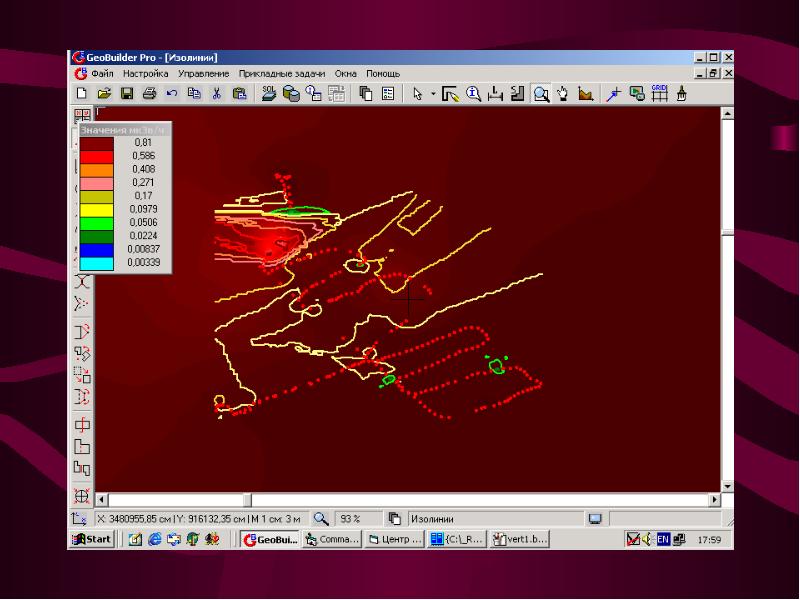This screenshot has width=800, height=600.
Task: Toggle the GRID display icon
Action: (659, 94)
